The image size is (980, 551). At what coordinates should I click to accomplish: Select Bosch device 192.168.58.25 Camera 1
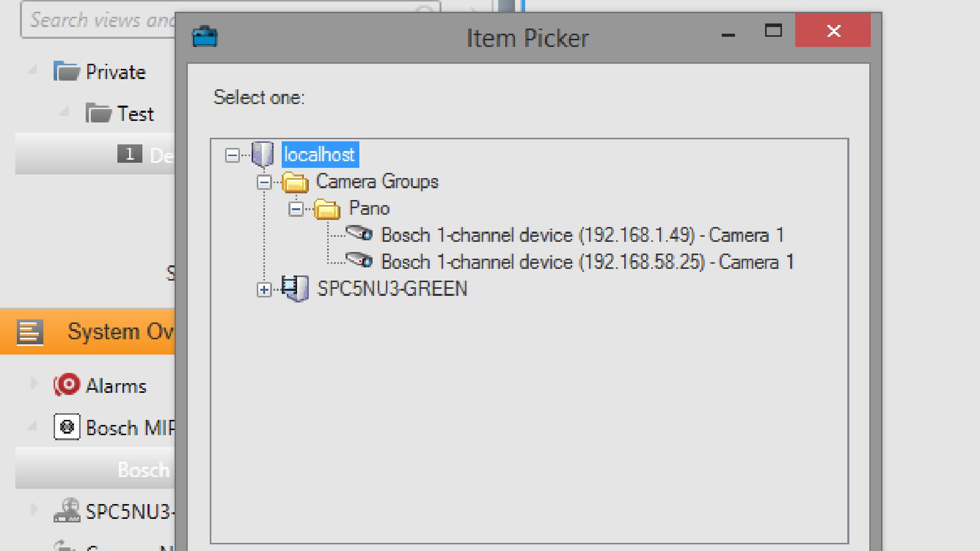(x=587, y=262)
